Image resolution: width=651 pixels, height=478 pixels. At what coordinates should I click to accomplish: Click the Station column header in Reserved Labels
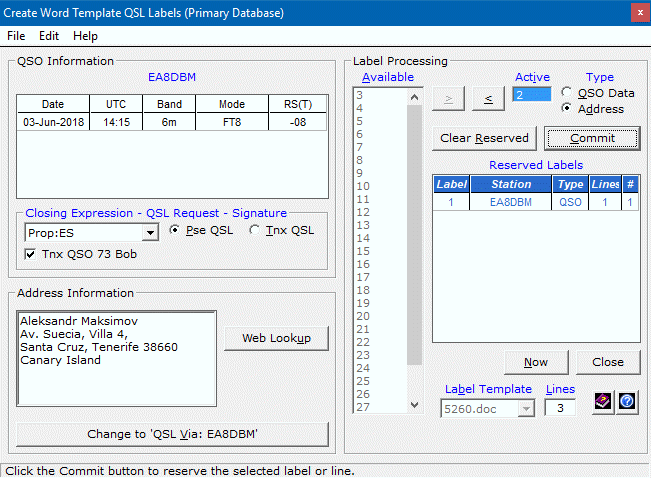pyautogui.click(x=511, y=184)
